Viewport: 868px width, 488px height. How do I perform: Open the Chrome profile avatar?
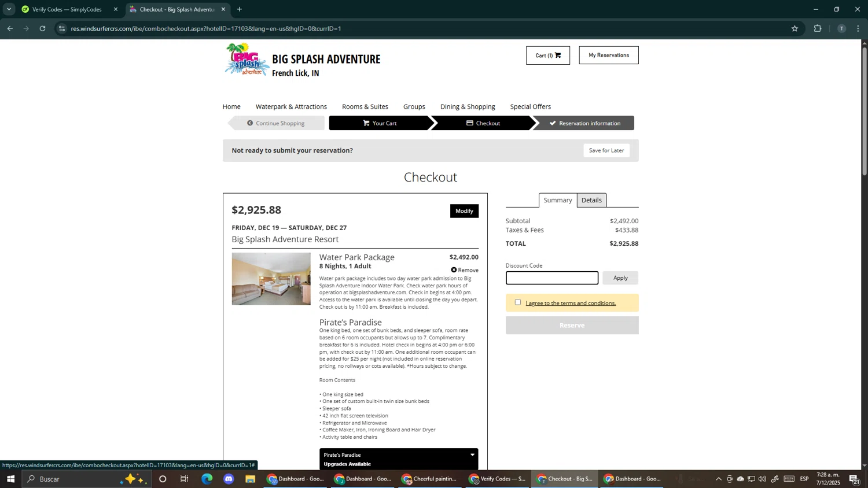coord(841,28)
